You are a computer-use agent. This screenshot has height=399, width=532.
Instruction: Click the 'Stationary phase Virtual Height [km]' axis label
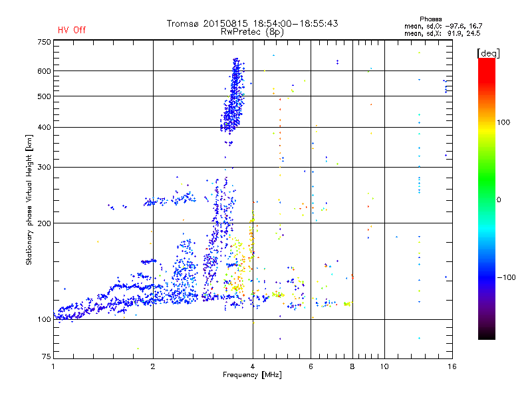(x=29, y=200)
